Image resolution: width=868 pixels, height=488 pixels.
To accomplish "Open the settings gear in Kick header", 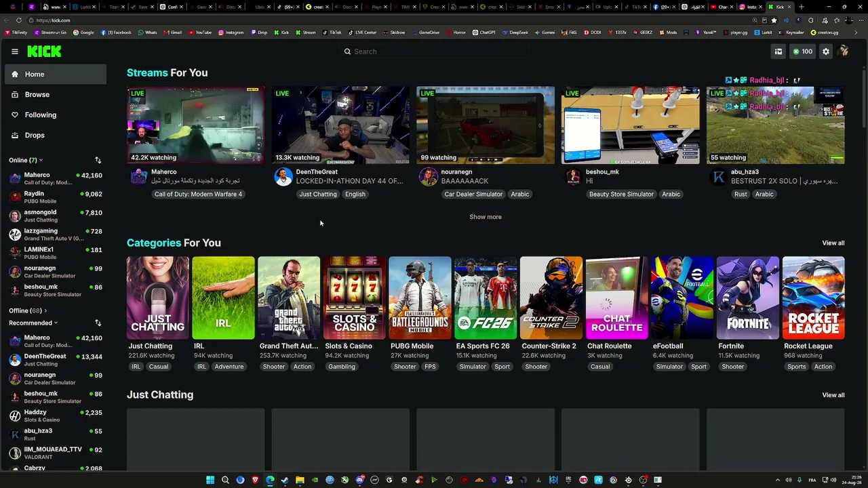I will [825, 52].
